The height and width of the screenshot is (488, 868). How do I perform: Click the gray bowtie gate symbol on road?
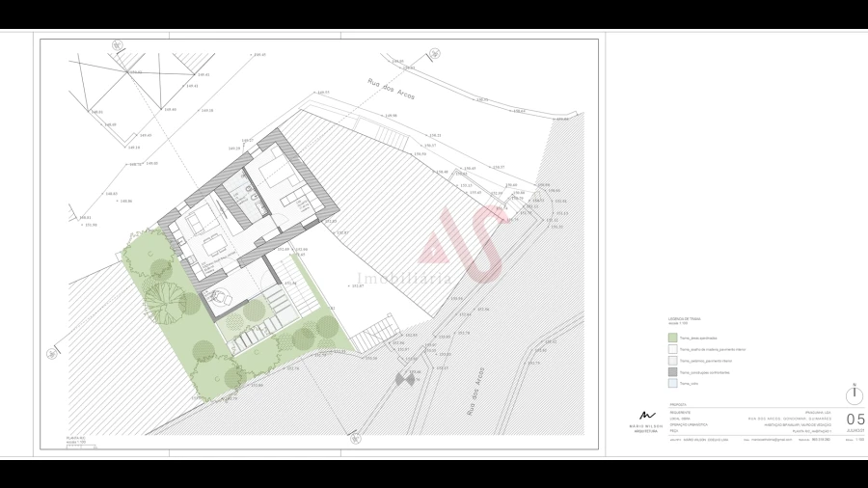[407, 380]
